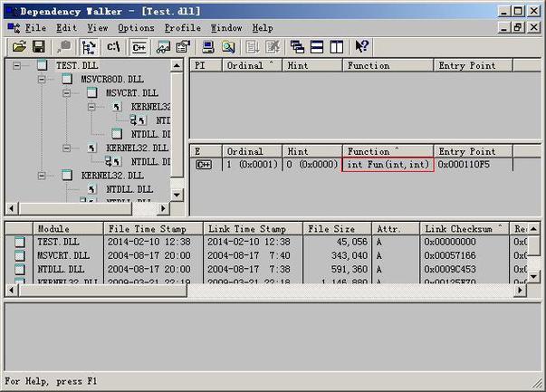Screen dimensions: 546x392
Task: Click the Save floppy disk icon
Action: pos(38,46)
